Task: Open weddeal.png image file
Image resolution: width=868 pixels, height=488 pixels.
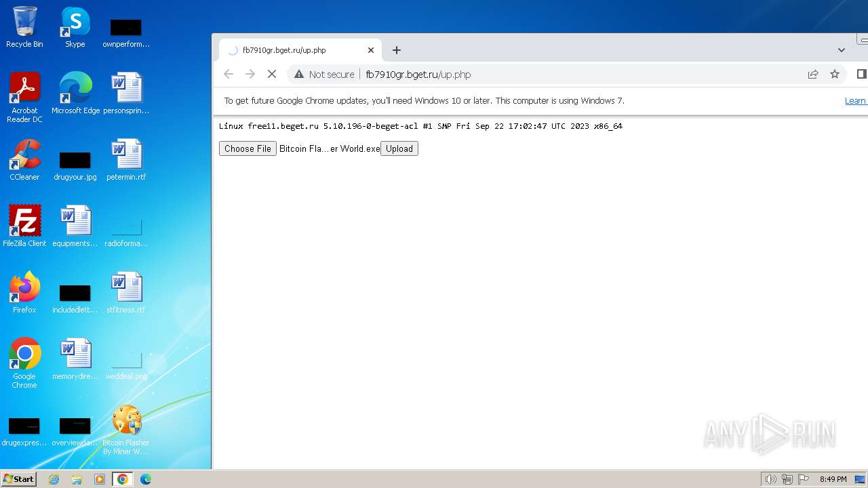Action: (126, 365)
